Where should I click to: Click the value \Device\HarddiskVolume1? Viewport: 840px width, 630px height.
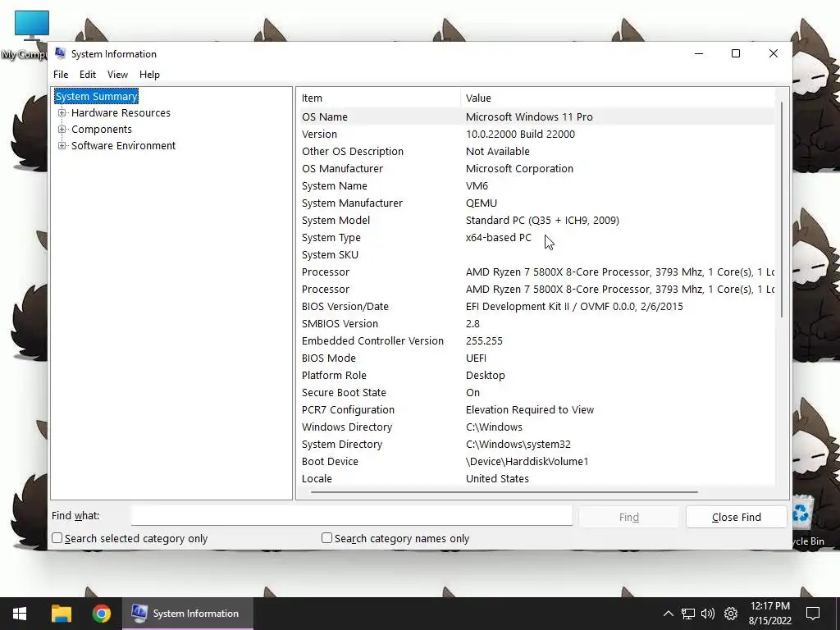[527, 461]
